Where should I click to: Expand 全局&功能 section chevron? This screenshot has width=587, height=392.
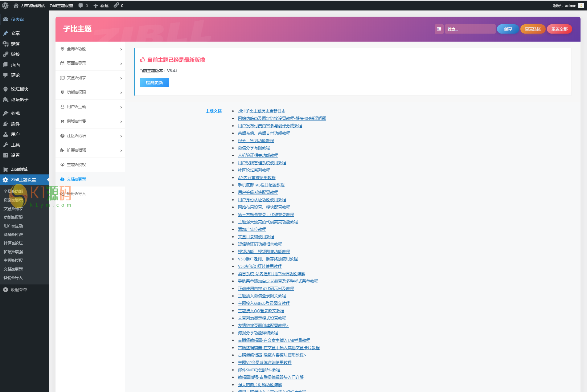121,49
